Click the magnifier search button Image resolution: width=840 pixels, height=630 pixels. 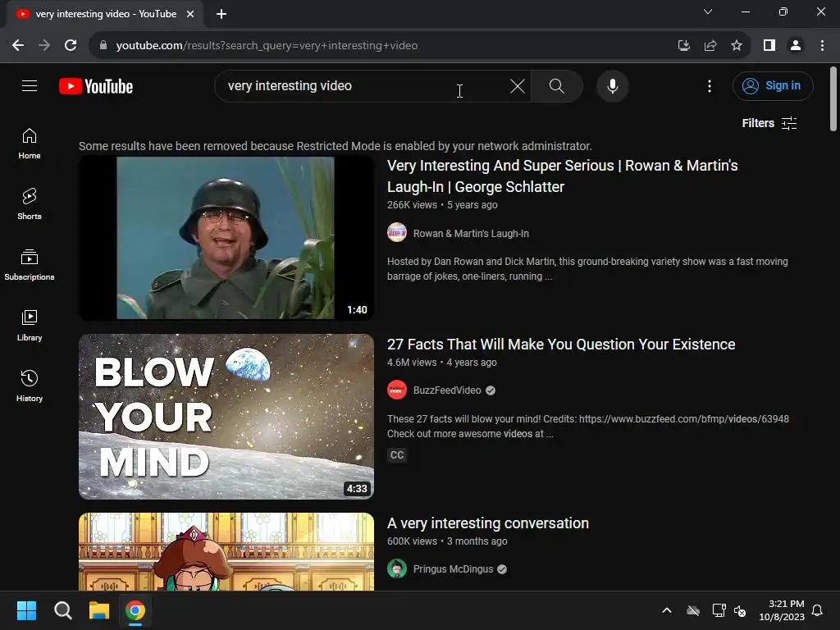(557, 86)
